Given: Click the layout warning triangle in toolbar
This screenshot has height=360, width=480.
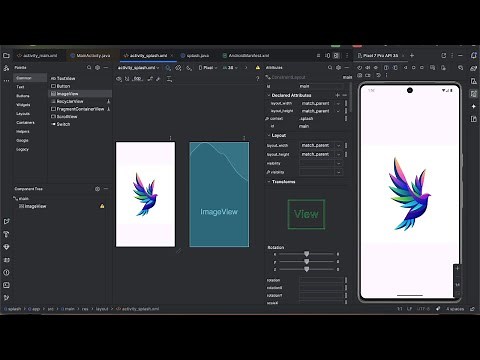Looking at the screenshot, I should point(258,68).
